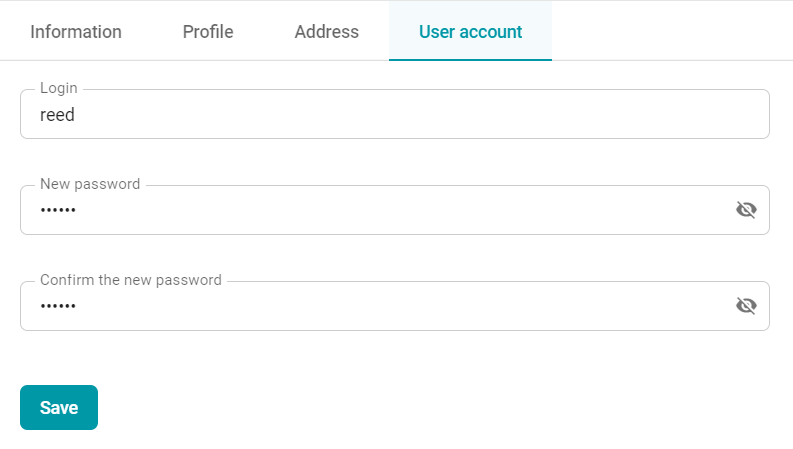Reveal the New password using the eye icon

(x=746, y=209)
